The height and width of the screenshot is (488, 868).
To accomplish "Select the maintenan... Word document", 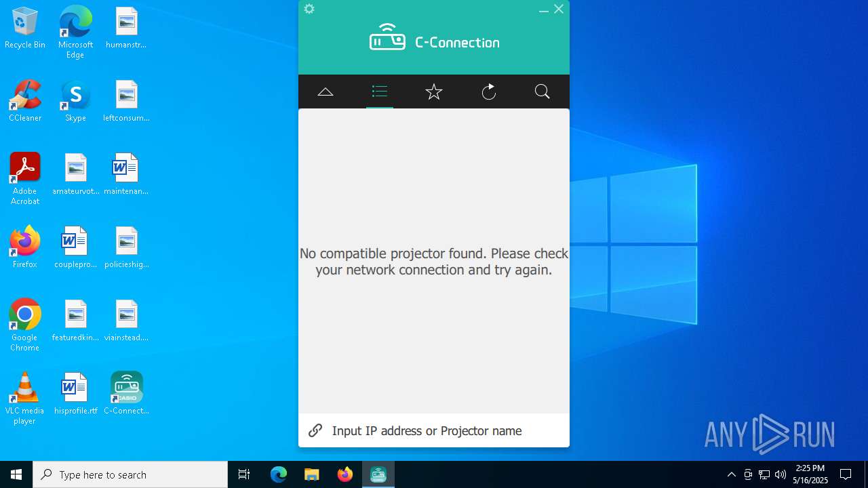I will point(126,175).
